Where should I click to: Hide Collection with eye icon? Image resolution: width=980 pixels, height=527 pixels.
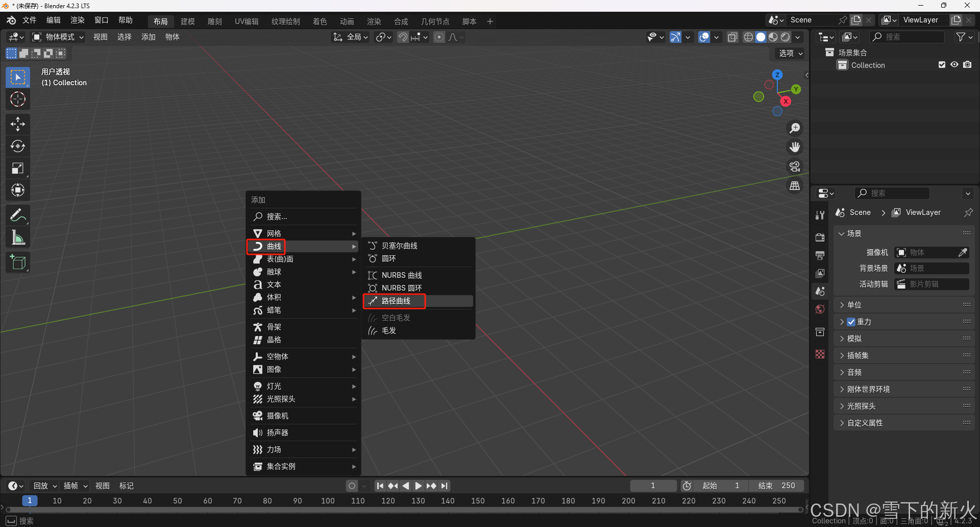(x=954, y=65)
